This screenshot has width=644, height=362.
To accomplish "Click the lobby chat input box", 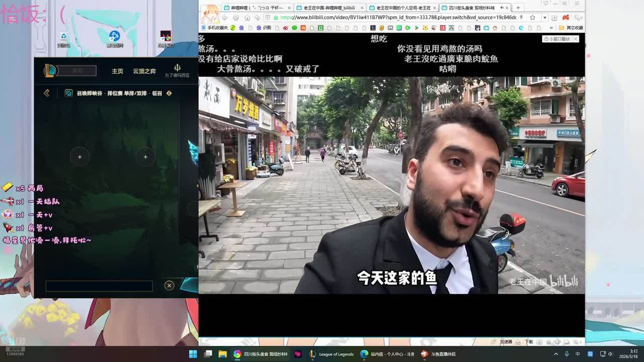I will pos(99,286).
